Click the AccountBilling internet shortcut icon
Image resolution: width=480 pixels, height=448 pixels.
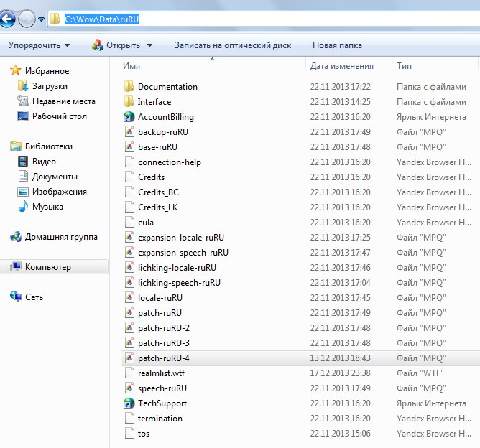pos(129,116)
